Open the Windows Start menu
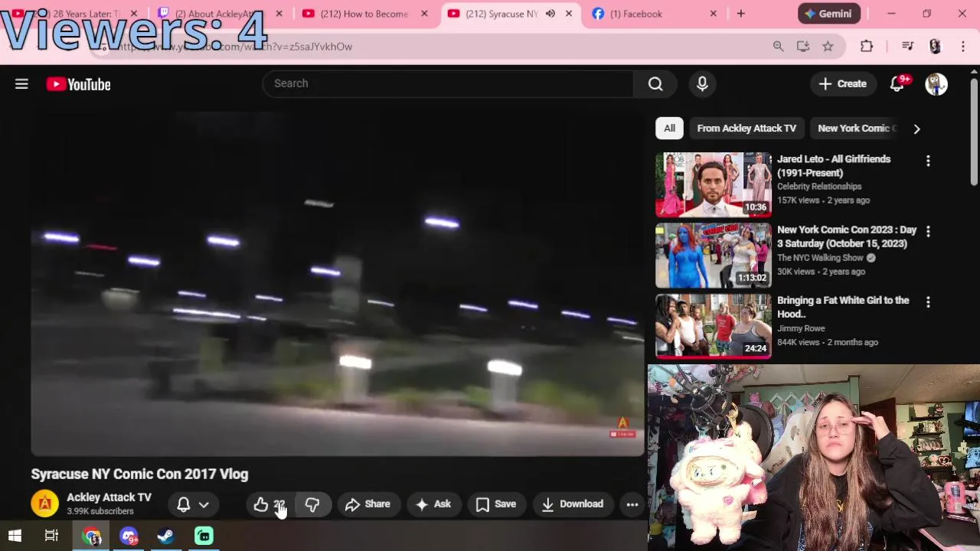Screen dimensions: 980x551 15,536
